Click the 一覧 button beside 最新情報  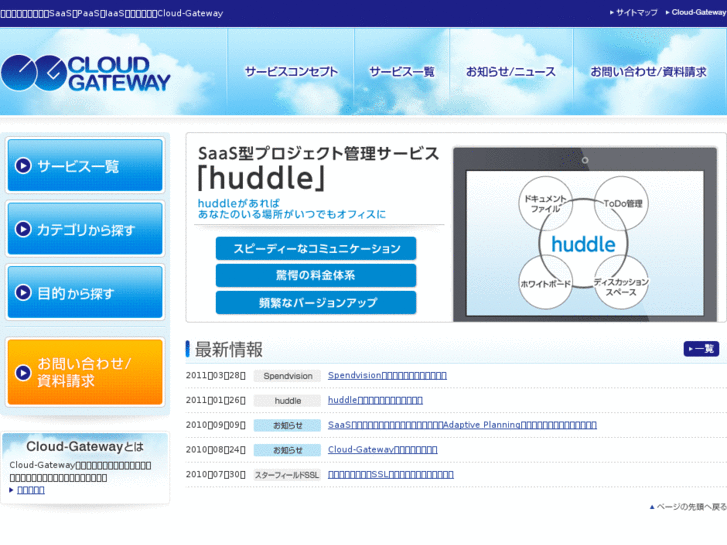tap(701, 349)
